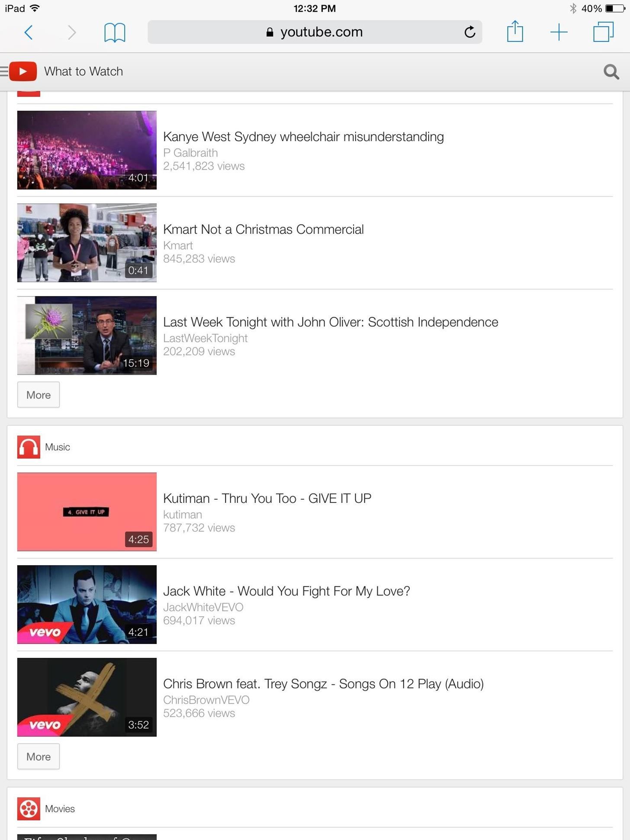Click the youtube.com address bar
Viewport: 630px width, 840px height.
click(x=315, y=32)
